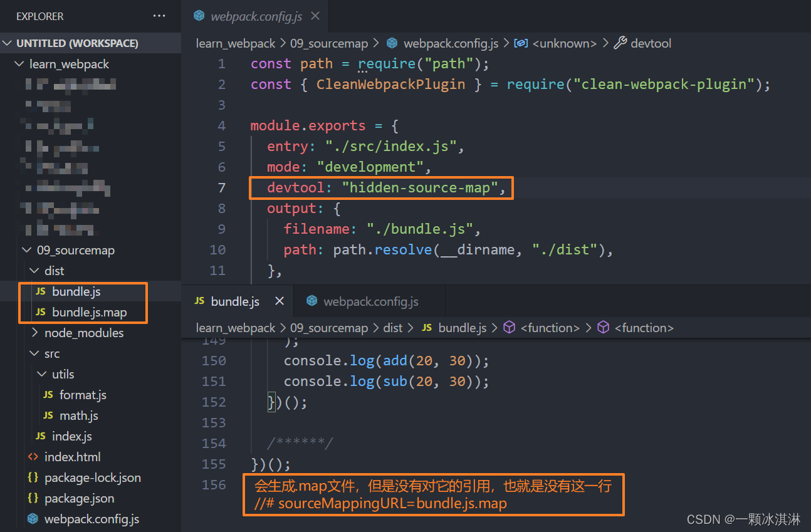Click the cube icon before first <function> breadcrumb

pyautogui.click(x=510, y=328)
